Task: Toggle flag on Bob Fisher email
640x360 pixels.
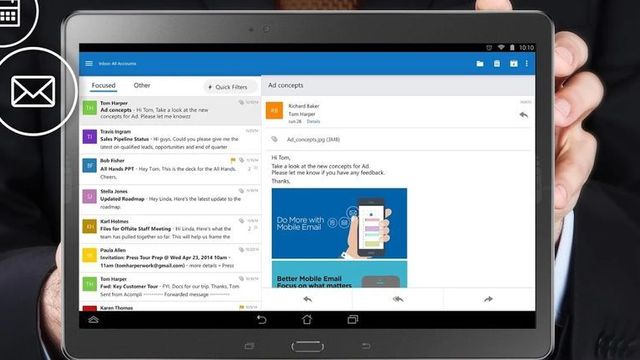Action: (x=233, y=160)
